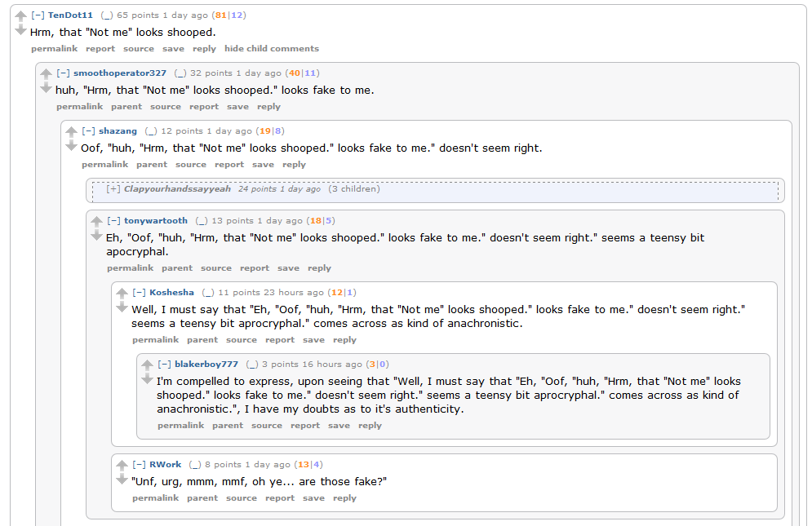Image resolution: width=812 pixels, height=526 pixels.
Task: Upvote TenDot11's top comment
Action: [21, 16]
